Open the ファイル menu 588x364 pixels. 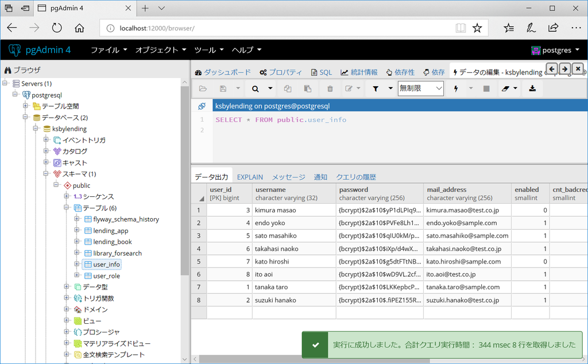[x=109, y=50]
